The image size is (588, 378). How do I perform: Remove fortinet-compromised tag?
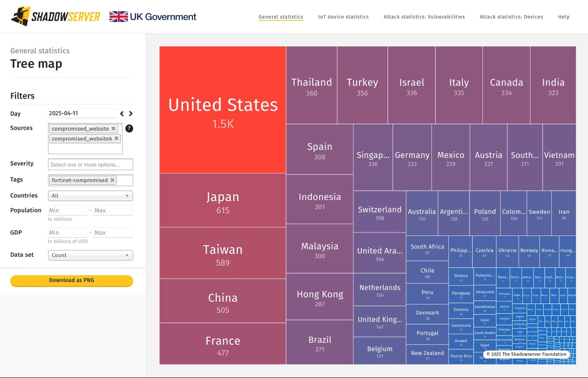(112, 180)
